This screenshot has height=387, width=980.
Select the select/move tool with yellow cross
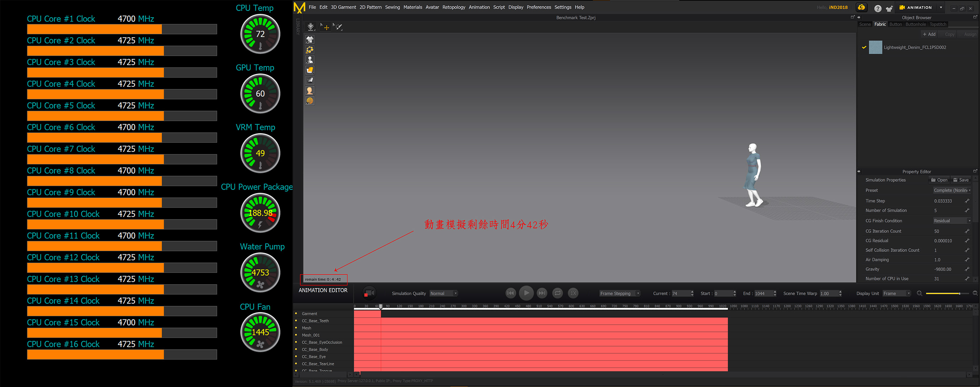(325, 27)
